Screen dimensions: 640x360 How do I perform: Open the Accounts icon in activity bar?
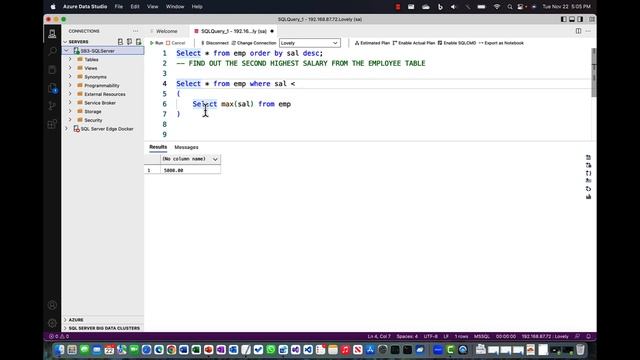(x=52, y=305)
